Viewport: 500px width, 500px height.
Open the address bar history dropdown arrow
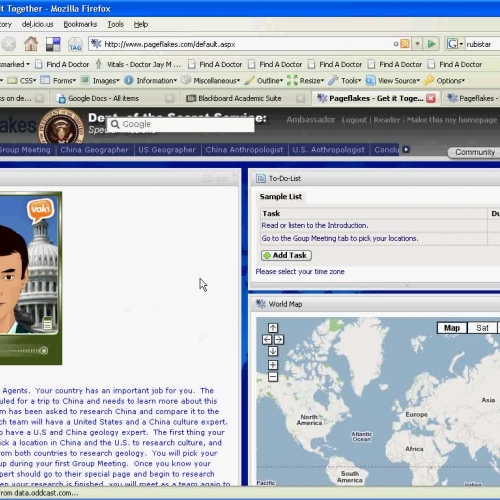417,44
